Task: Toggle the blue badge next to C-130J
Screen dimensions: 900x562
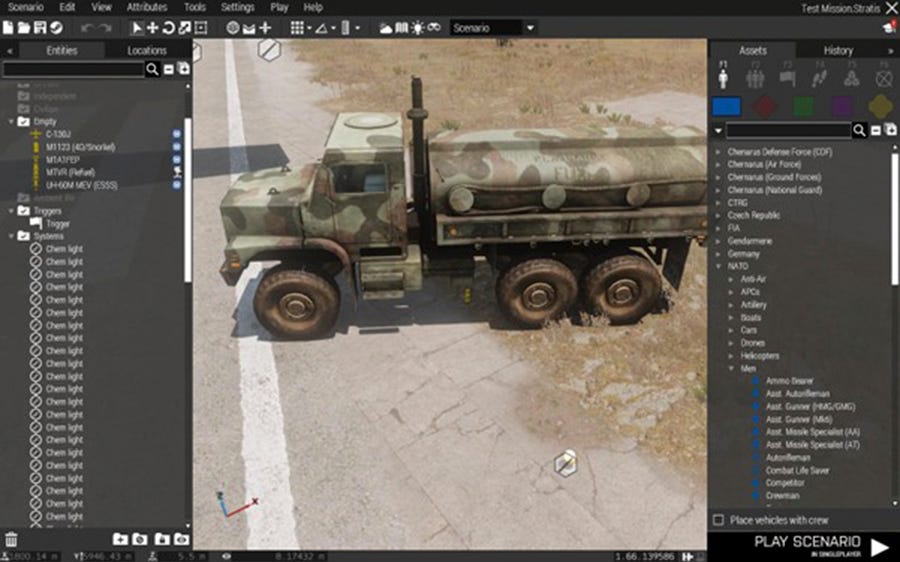Action: click(x=177, y=134)
